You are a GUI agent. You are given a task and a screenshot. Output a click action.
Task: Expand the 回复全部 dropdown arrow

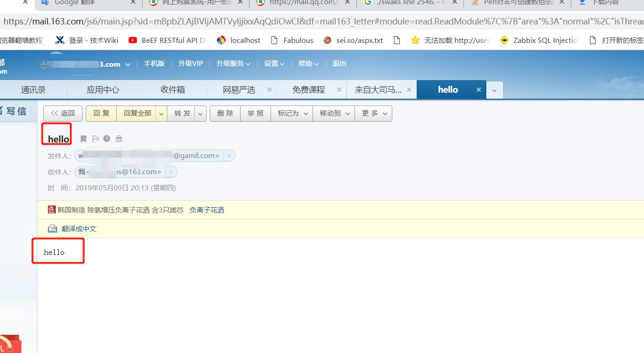point(161,113)
